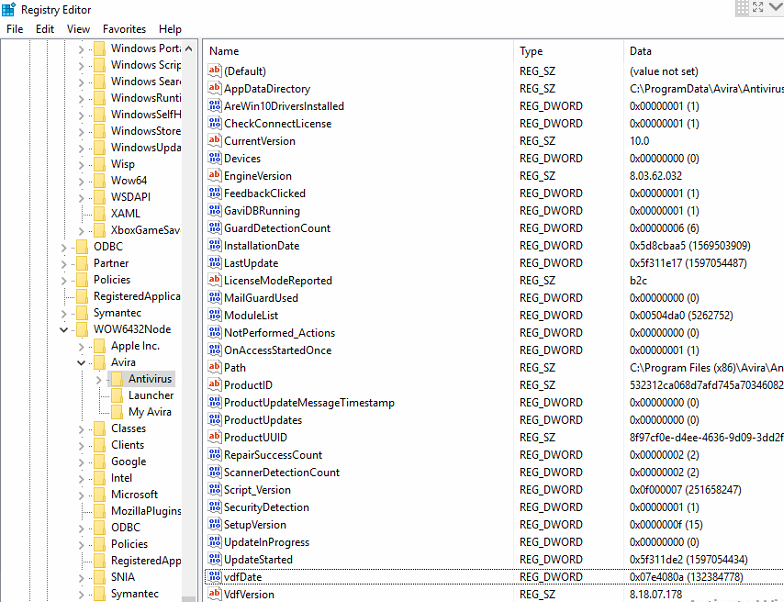
Task: Select the SetupVersion value name
Action: point(255,524)
